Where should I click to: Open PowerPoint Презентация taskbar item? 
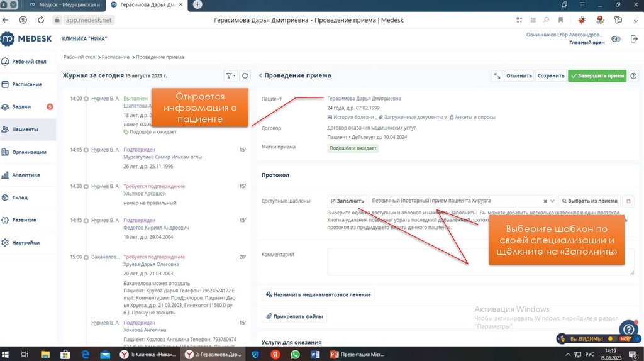357,354
